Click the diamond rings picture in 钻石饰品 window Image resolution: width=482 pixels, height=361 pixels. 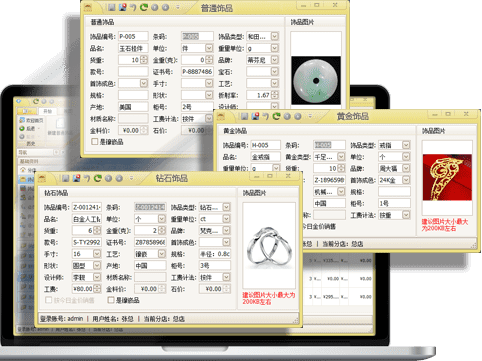tap(269, 246)
